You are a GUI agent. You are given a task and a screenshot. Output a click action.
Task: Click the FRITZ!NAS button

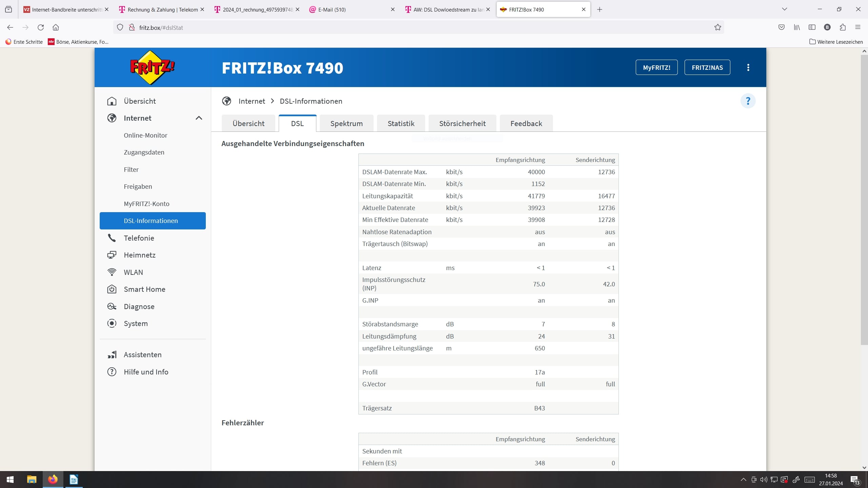707,67
